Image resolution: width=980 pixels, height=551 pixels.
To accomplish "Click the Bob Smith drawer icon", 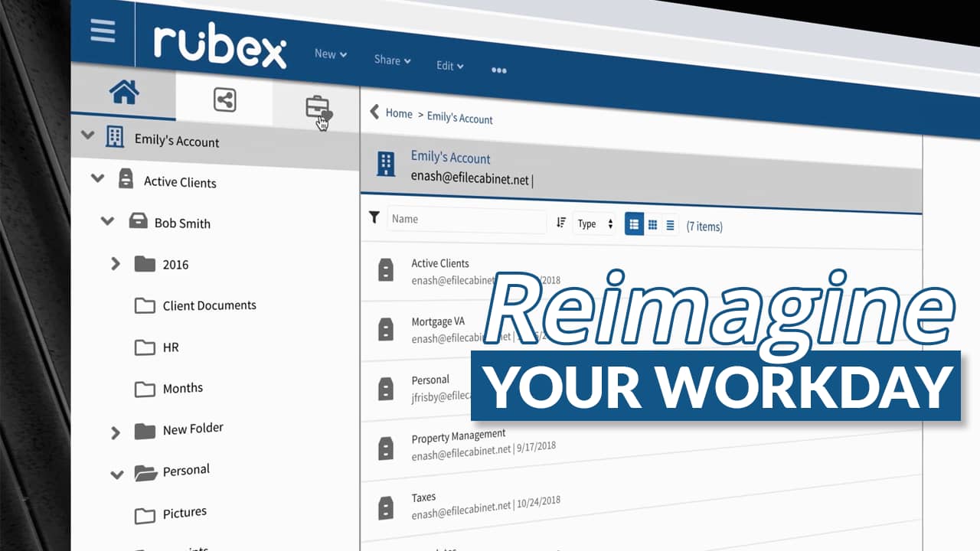I will tap(138, 221).
